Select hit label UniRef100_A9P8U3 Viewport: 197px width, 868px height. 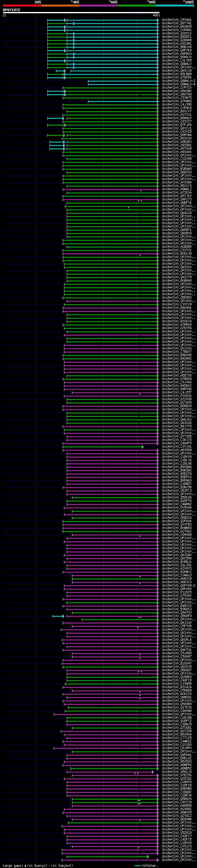pos(177,54)
